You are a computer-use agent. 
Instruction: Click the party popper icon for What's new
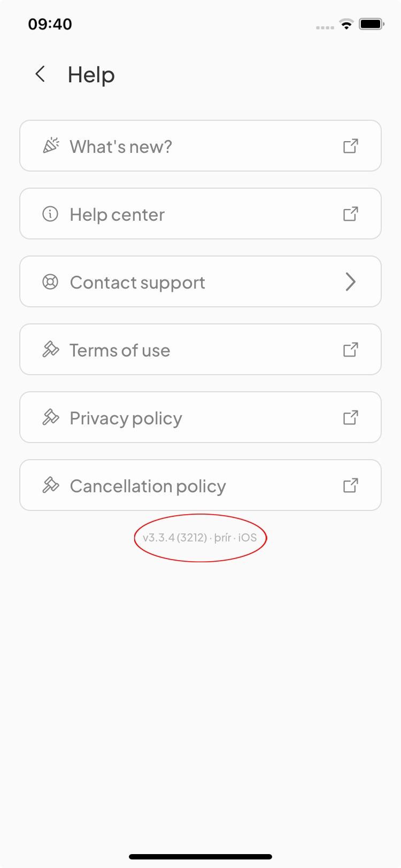tap(51, 146)
